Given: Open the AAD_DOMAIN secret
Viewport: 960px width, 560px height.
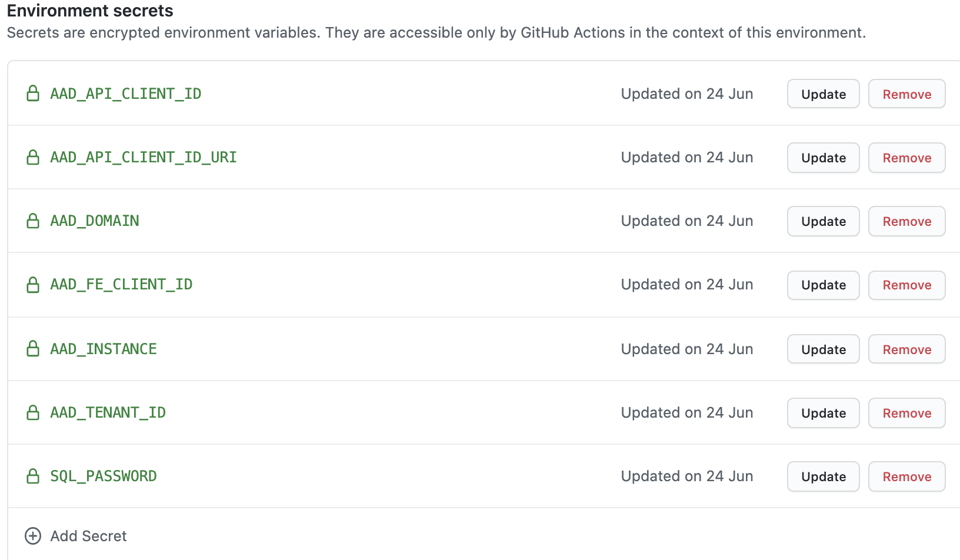Looking at the screenshot, I should click(94, 221).
